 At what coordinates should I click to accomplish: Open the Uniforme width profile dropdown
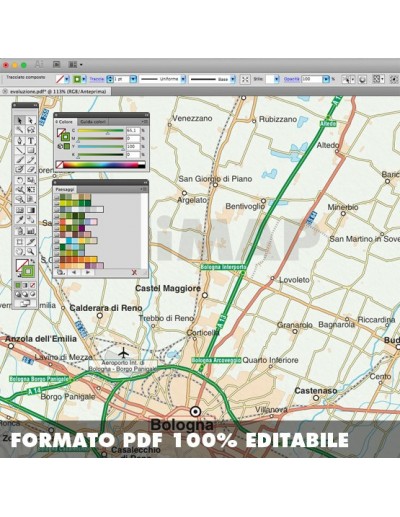tap(183, 79)
